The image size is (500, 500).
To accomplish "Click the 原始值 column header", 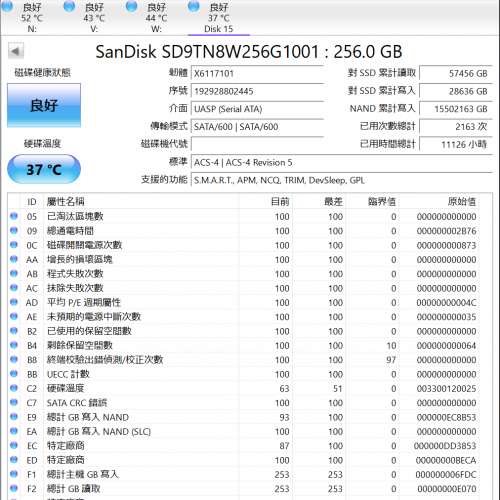I will [439, 201].
